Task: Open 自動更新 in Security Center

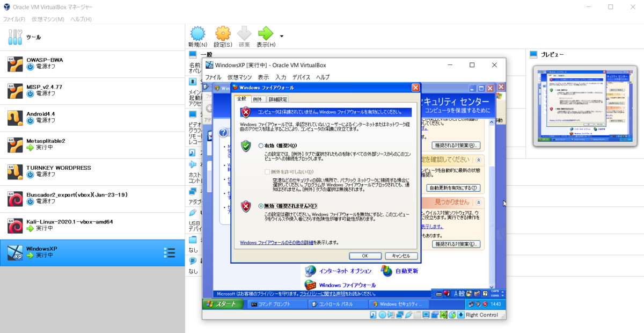Action: point(400,271)
